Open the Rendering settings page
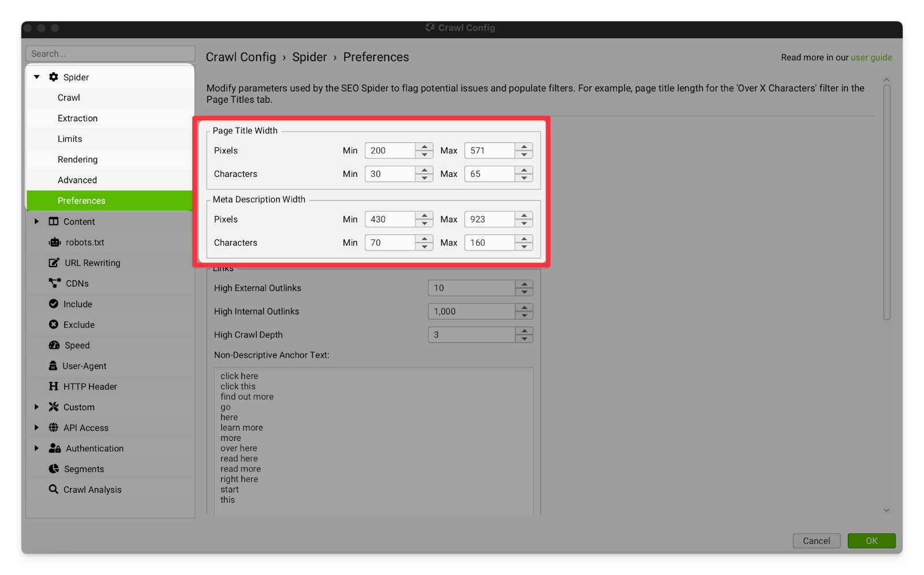This screenshot has width=924, height=575. point(77,159)
